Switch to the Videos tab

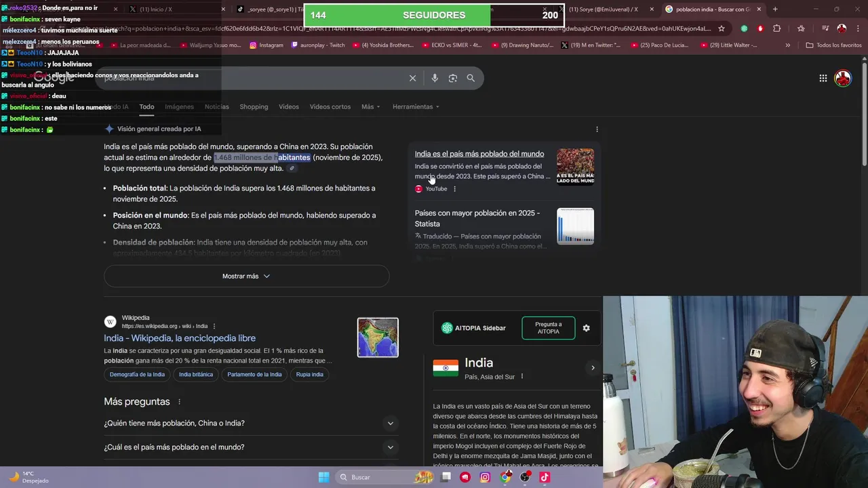[289, 107]
